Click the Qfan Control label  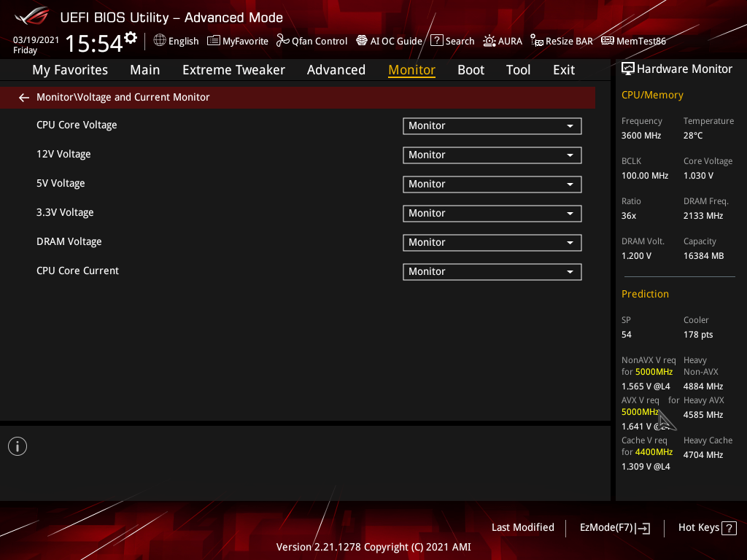point(320,42)
